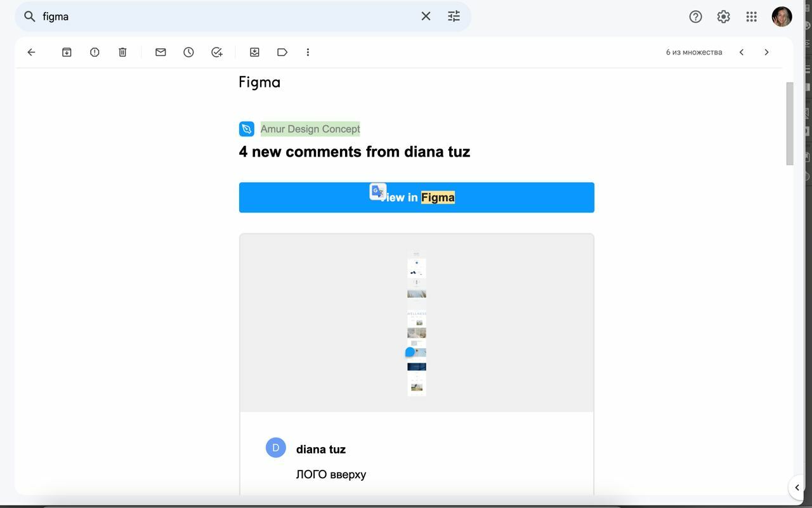
Task: Delete this email
Action: coord(122,52)
